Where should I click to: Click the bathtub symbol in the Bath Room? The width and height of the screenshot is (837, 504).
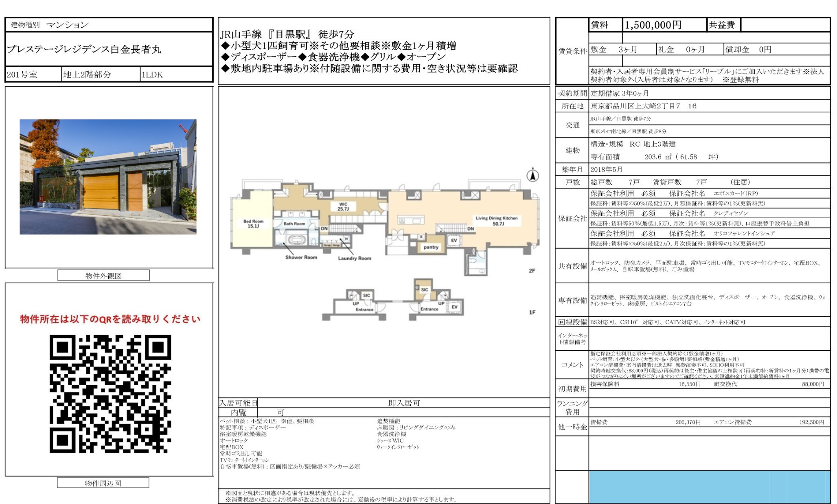[x=297, y=240]
